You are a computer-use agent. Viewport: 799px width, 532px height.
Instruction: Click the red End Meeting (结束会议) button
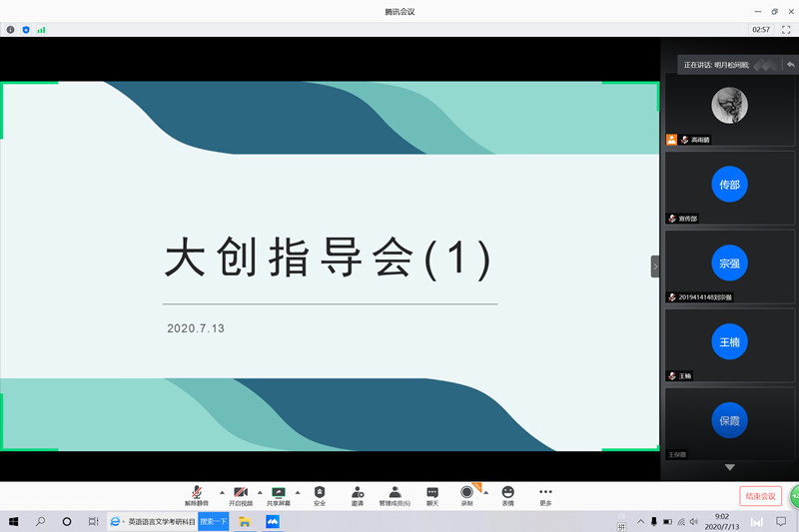tap(760, 496)
